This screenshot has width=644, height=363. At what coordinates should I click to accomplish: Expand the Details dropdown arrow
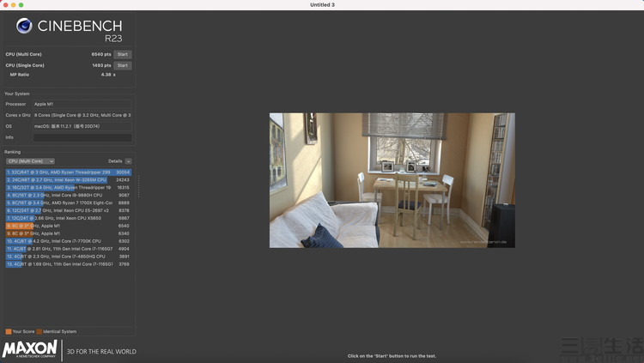point(128,161)
